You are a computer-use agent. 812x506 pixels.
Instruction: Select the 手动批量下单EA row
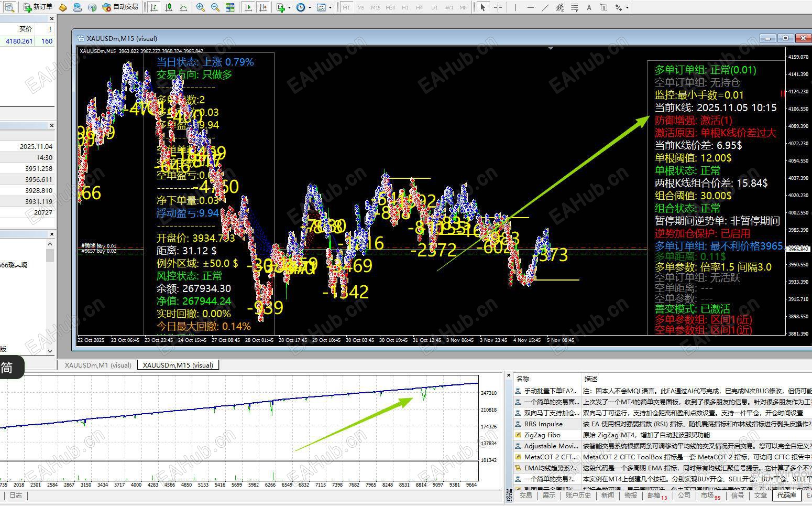[x=662, y=391]
